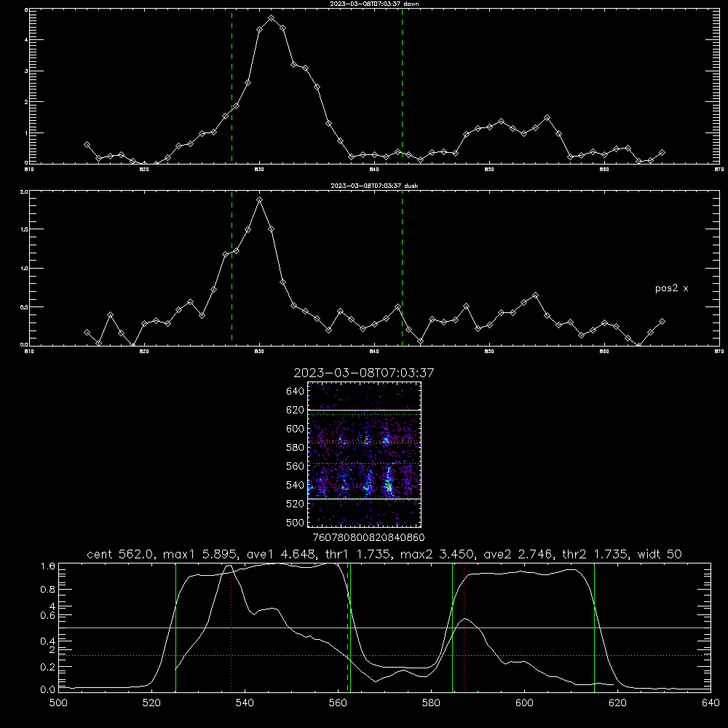Screen dimensions: 728x728
Task: Click y-axis label 500 of the spectral image
Action: (296, 523)
